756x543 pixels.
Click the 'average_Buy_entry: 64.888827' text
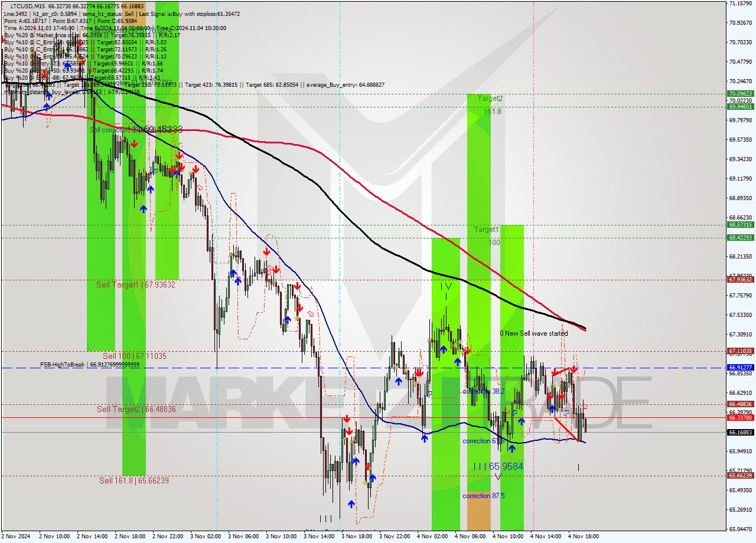point(346,85)
